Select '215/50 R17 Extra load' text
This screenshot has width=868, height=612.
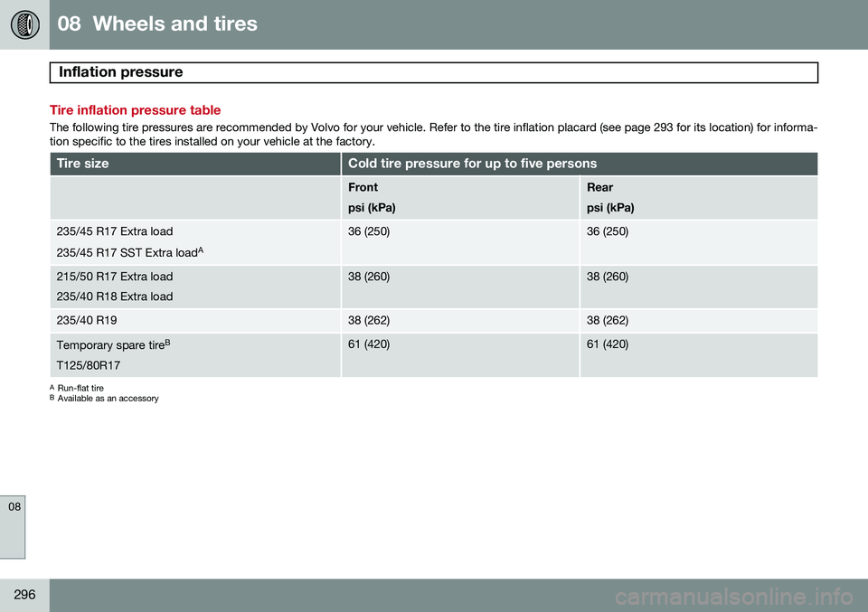(x=115, y=276)
